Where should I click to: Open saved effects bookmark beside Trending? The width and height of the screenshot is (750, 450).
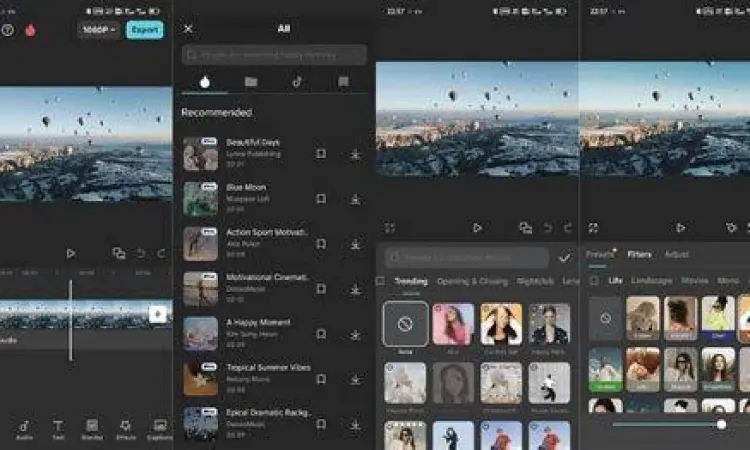(x=380, y=281)
